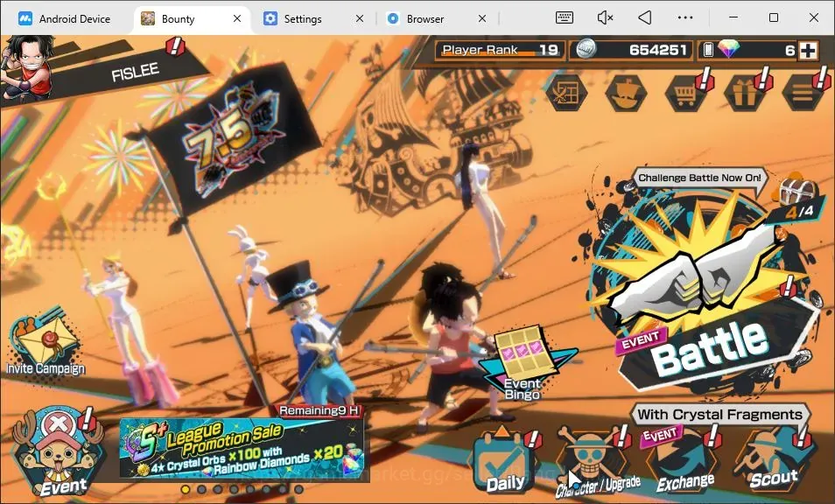Open the shopping cart shop icon
The image size is (835, 504).
point(686,93)
